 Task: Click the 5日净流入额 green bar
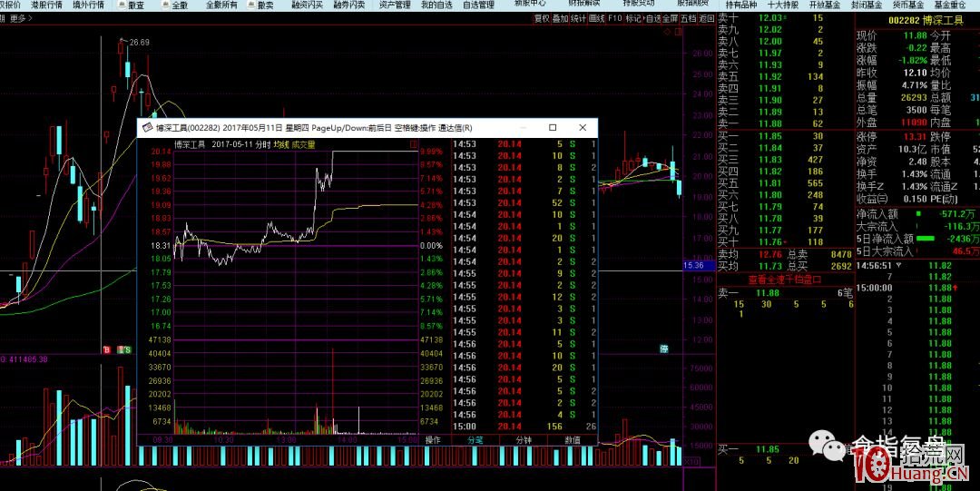click(x=925, y=239)
